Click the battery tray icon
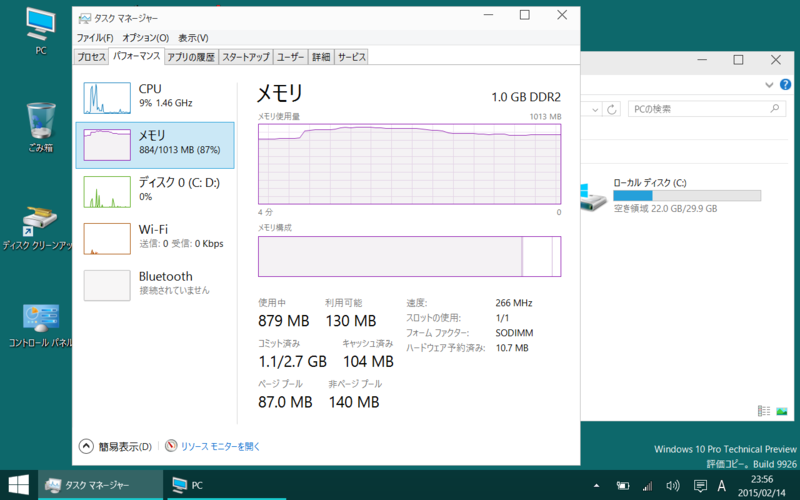 click(x=622, y=486)
